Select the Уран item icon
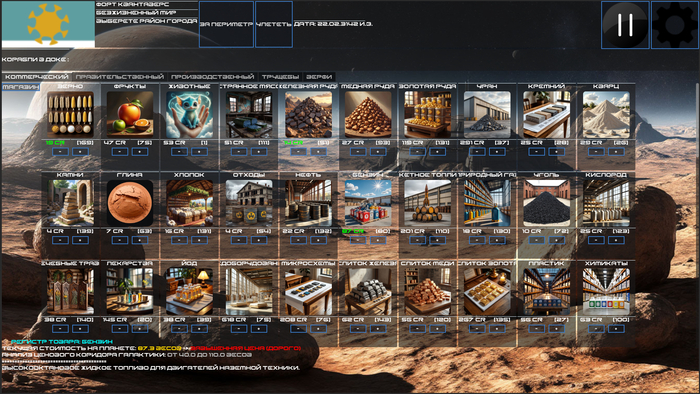 487,115
